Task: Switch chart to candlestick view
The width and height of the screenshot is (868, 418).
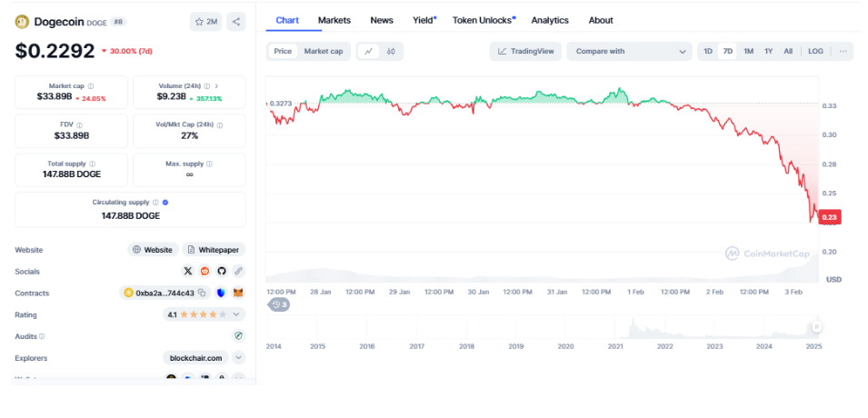Action: tap(391, 51)
